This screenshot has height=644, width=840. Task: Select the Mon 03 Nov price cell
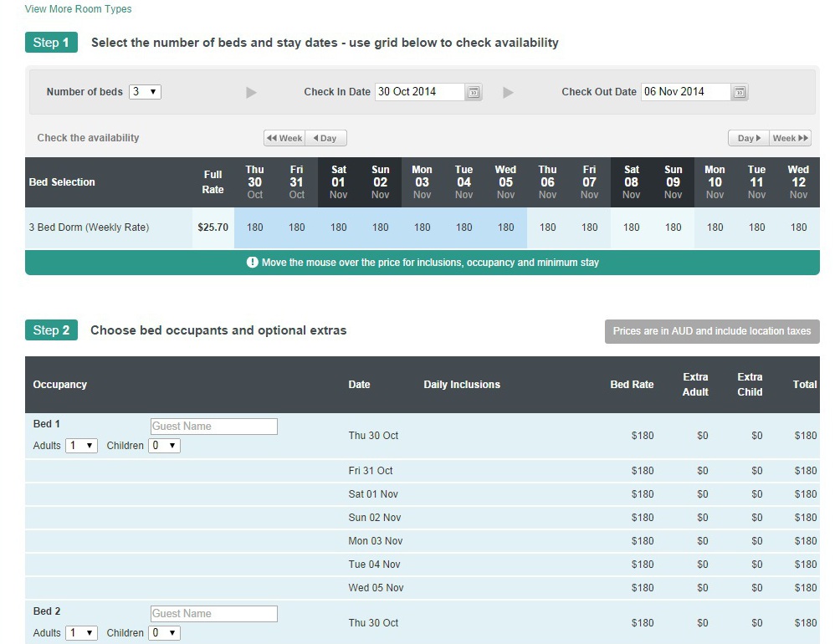423,227
